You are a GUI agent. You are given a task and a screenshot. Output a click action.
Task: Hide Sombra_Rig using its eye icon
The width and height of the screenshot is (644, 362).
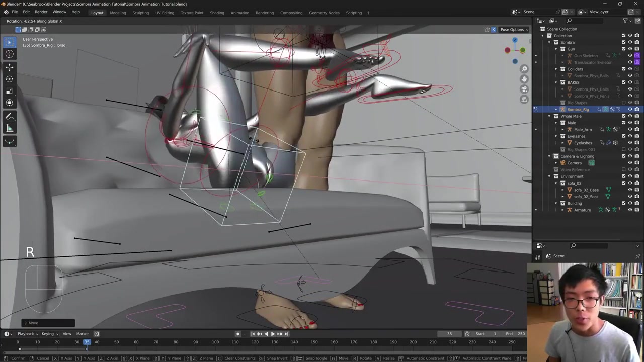[x=630, y=109]
